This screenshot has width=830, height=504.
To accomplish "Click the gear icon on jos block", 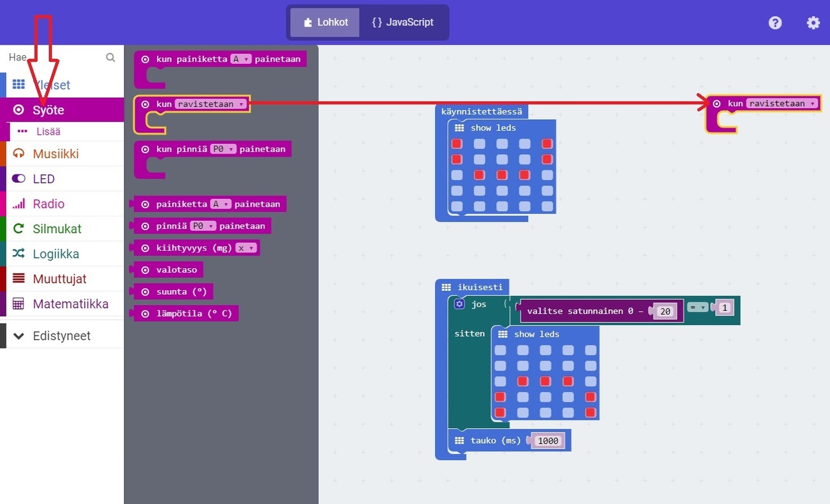I will pos(459,304).
